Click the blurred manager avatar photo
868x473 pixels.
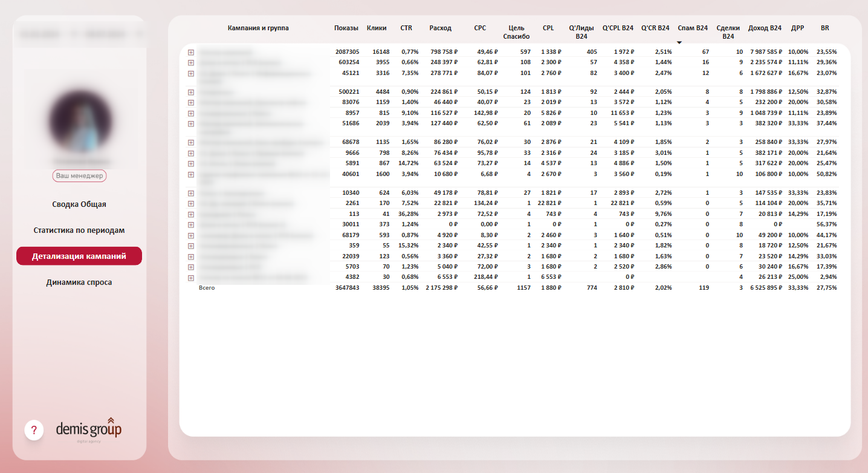(x=80, y=121)
